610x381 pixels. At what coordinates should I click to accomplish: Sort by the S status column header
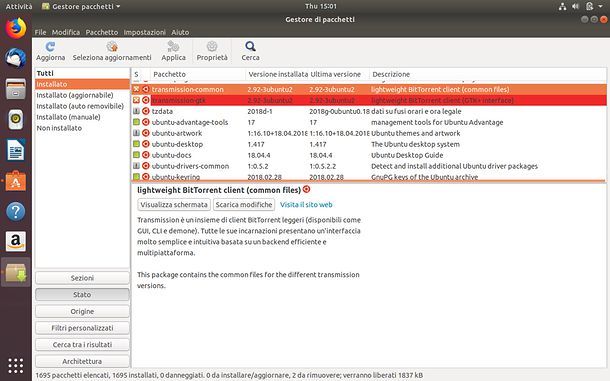click(x=140, y=74)
